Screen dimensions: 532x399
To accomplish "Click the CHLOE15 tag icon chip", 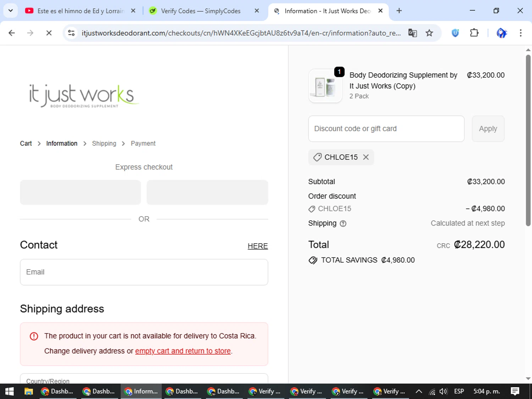I will click(318, 157).
